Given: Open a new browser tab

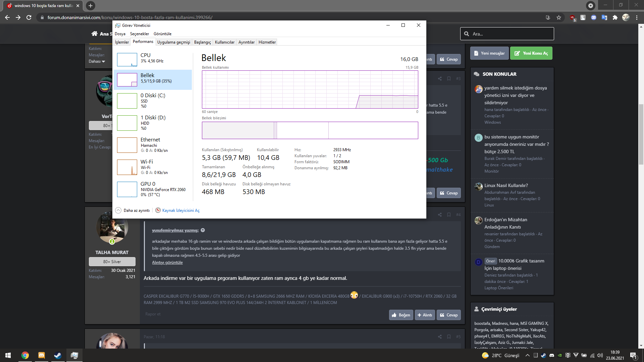Looking at the screenshot, I should coord(90,6).
